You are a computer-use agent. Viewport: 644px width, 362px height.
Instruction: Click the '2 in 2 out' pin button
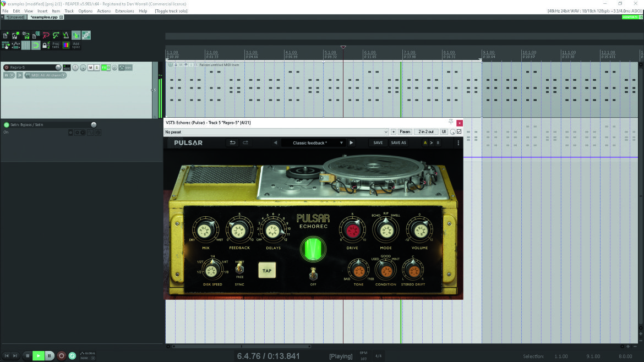[x=426, y=131]
